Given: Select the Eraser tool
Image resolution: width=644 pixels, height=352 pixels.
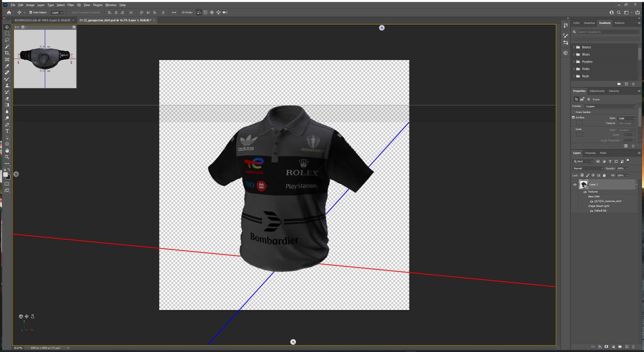Looking at the screenshot, I should click(x=7, y=99).
